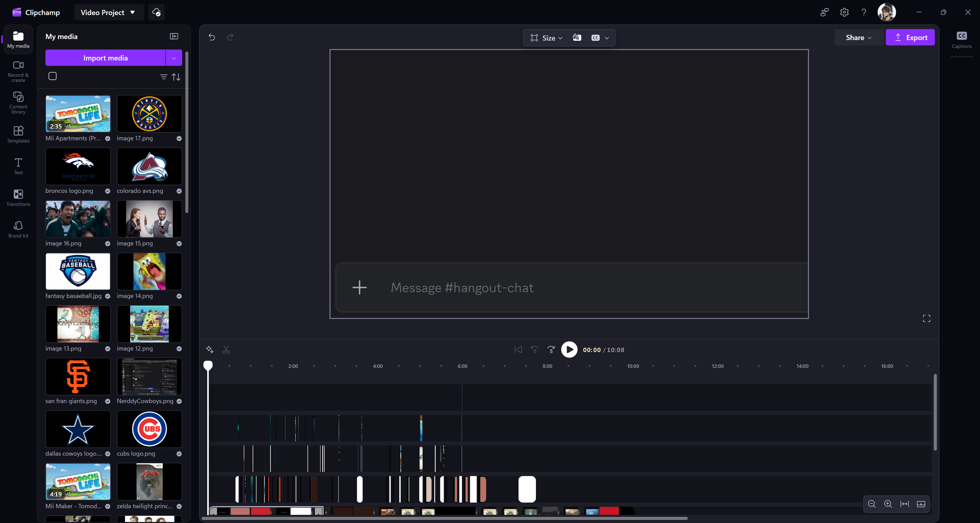Open the Video Project title dropdown
The height and width of the screenshot is (523, 980).
click(108, 12)
